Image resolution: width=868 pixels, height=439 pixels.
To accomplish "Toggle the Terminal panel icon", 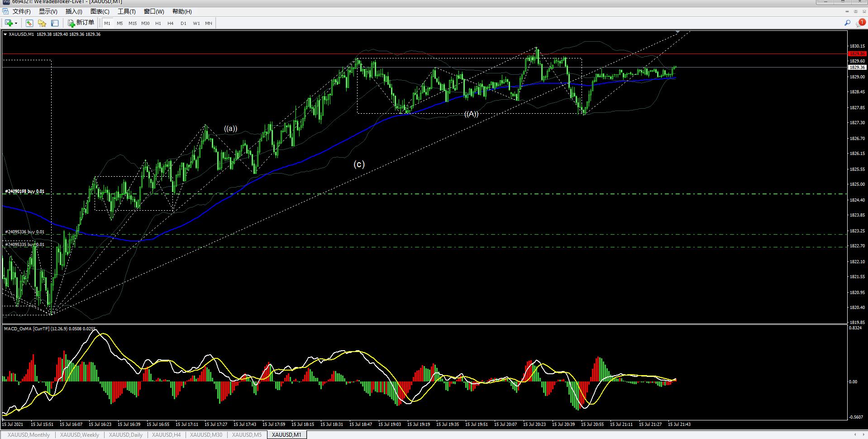I will 55,23.
